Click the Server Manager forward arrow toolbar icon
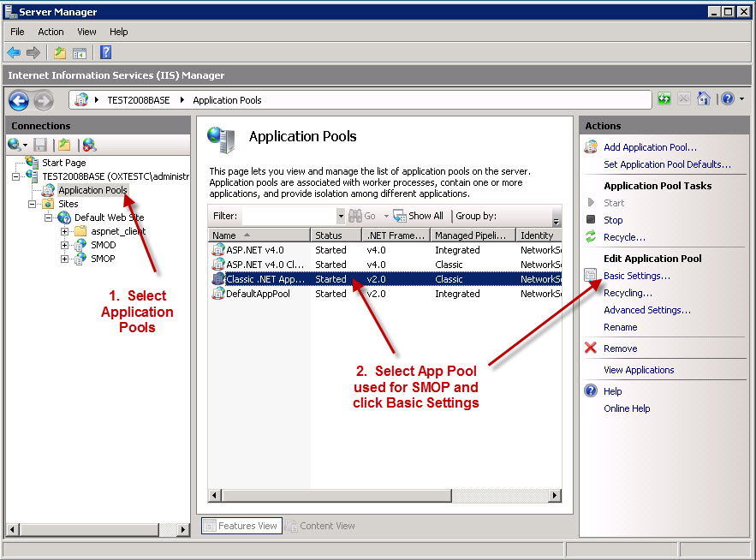Image resolution: width=756 pixels, height=560 pixels. [33, 52]
